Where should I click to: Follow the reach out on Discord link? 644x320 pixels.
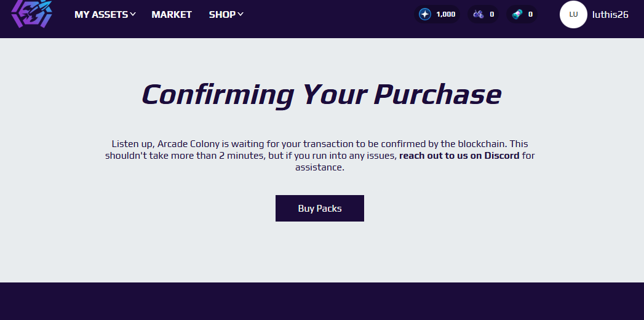point(459,156)
